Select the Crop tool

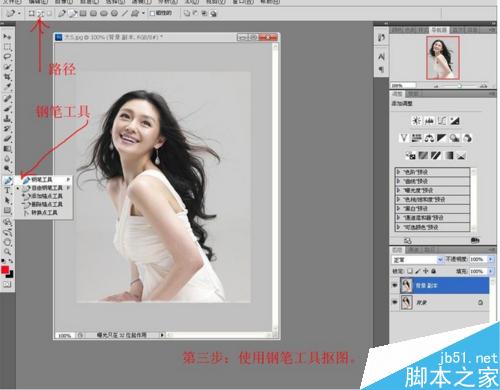7,77
